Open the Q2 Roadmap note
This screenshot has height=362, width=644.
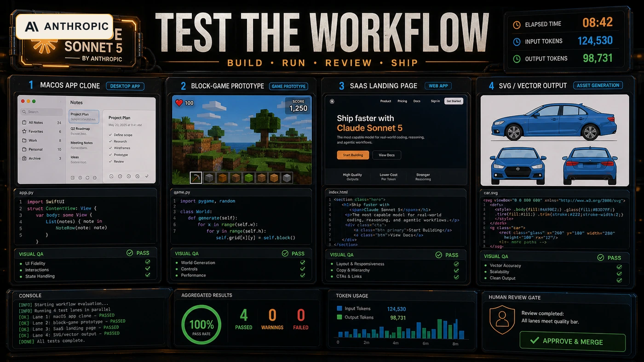point(84,130)
